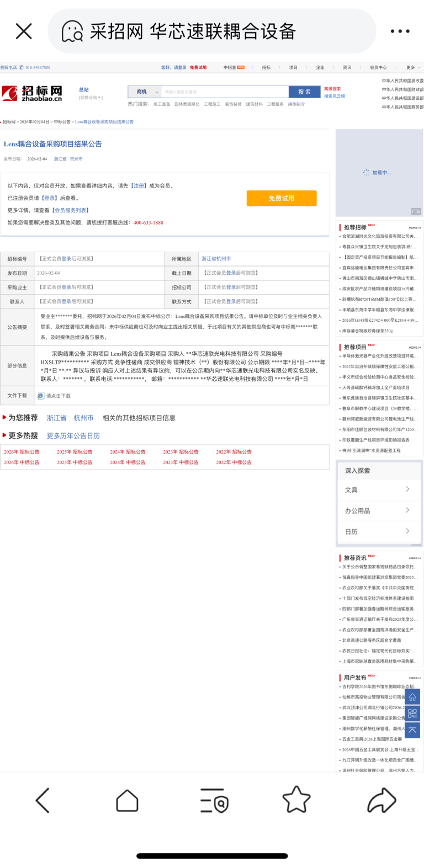Screen dimensions: 424x868
Task: Click the file download icon
Action: click(40, 396)
